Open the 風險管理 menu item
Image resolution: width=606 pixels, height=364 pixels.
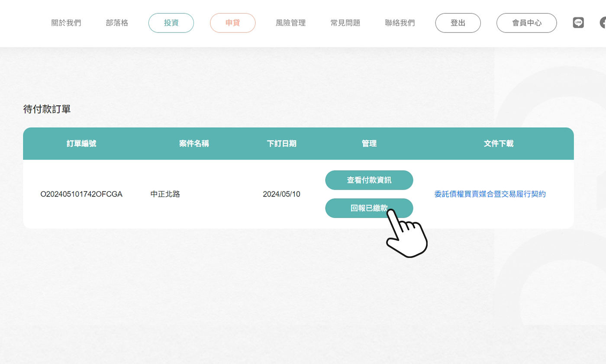[x=290, y=23]
